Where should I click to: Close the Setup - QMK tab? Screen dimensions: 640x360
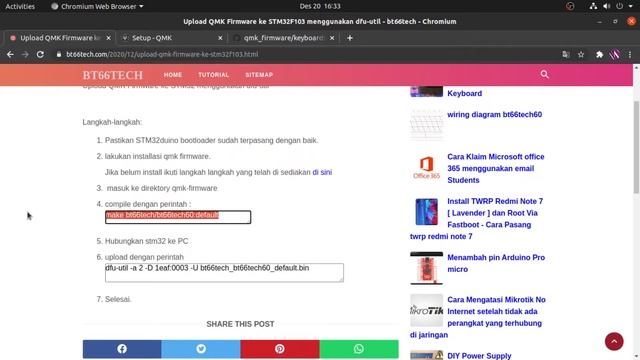point(220,38)
